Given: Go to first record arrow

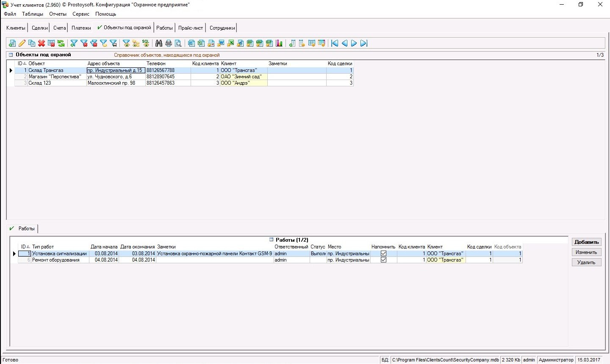Looking at the screenshot, I should pos(335,43).
